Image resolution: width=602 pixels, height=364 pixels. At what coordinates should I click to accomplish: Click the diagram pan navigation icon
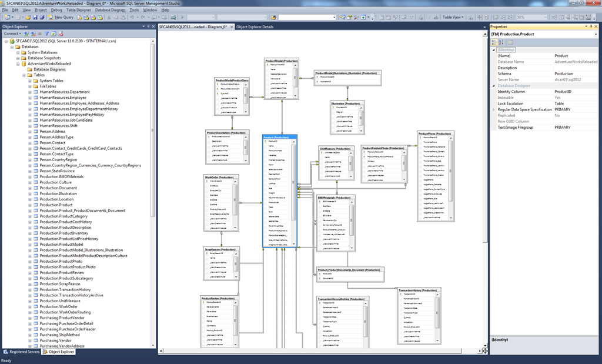click(x=485, y=351)
